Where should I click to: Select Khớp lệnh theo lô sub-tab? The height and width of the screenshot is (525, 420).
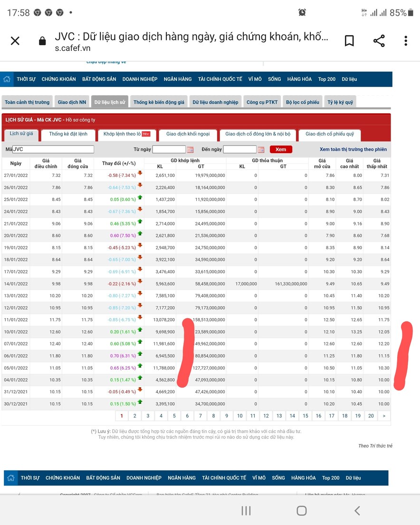tap(127, 134)
